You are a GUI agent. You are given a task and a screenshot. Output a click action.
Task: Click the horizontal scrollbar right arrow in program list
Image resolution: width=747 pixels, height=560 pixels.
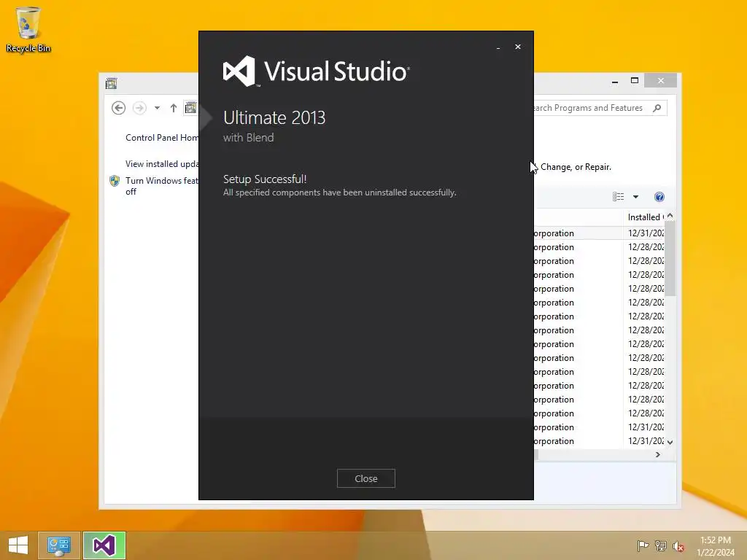pyautogui.click(x=658, y=455)
